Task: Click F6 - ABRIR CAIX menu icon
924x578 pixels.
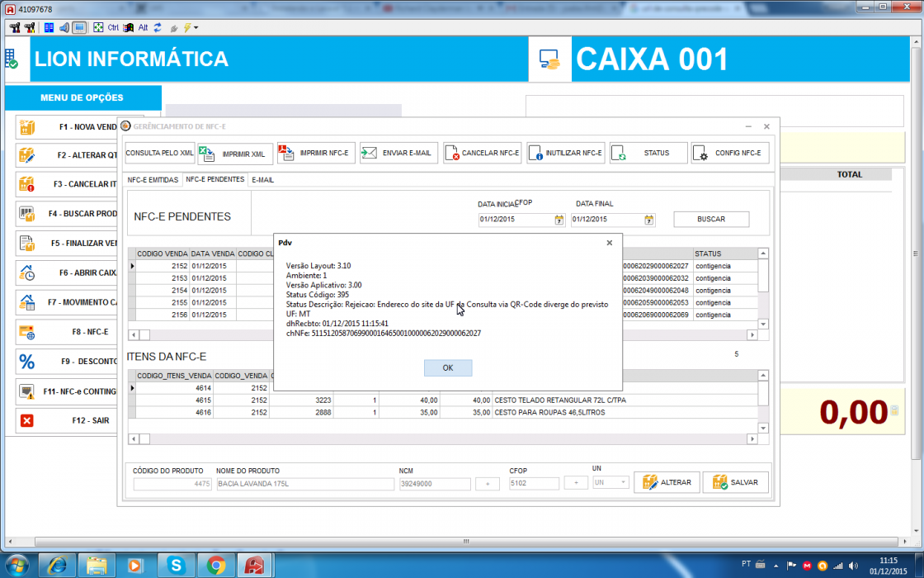Action: [27, 272]
